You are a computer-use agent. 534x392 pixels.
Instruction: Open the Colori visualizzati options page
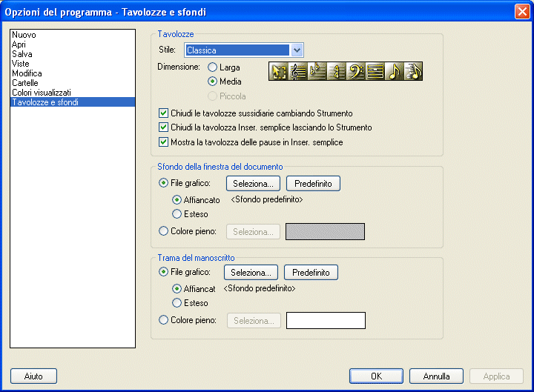[73, 93]
